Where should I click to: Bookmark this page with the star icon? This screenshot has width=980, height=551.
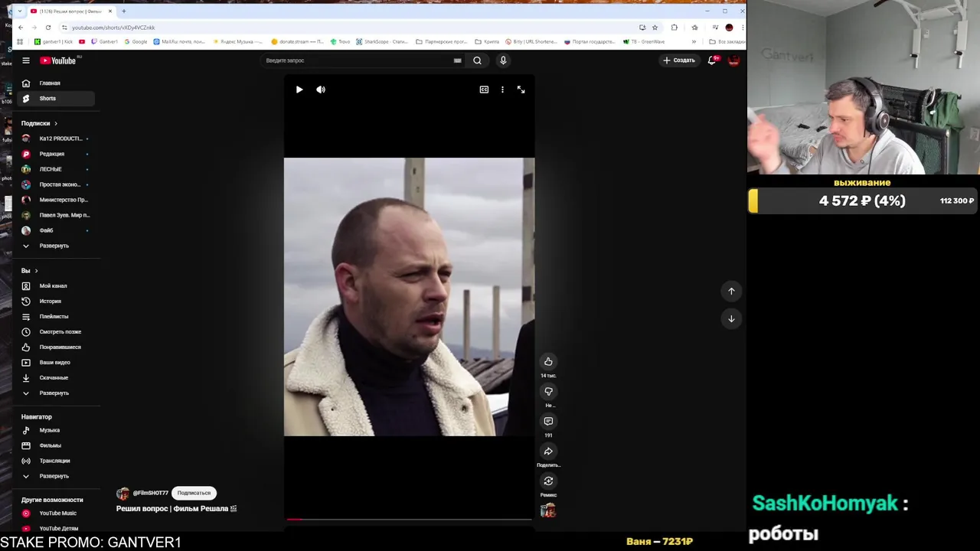[655, 28]
